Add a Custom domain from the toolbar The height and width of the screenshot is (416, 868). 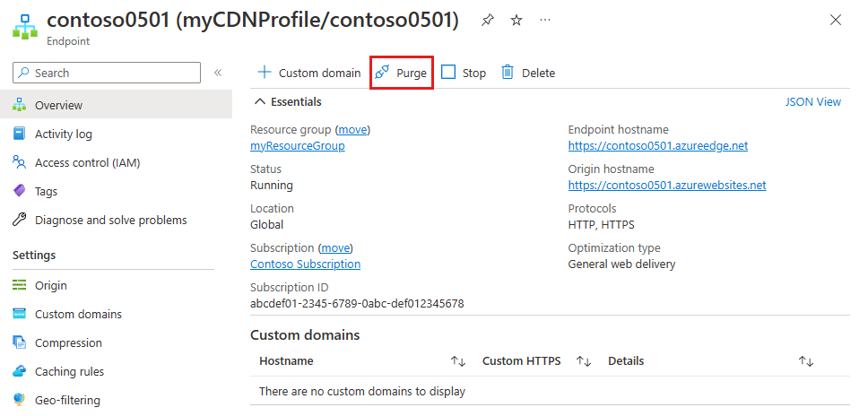pyautogui.click(x=309, y=73)
